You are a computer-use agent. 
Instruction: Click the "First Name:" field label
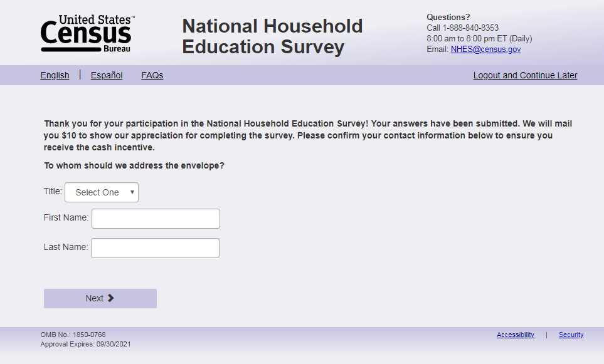coord(66,218)
